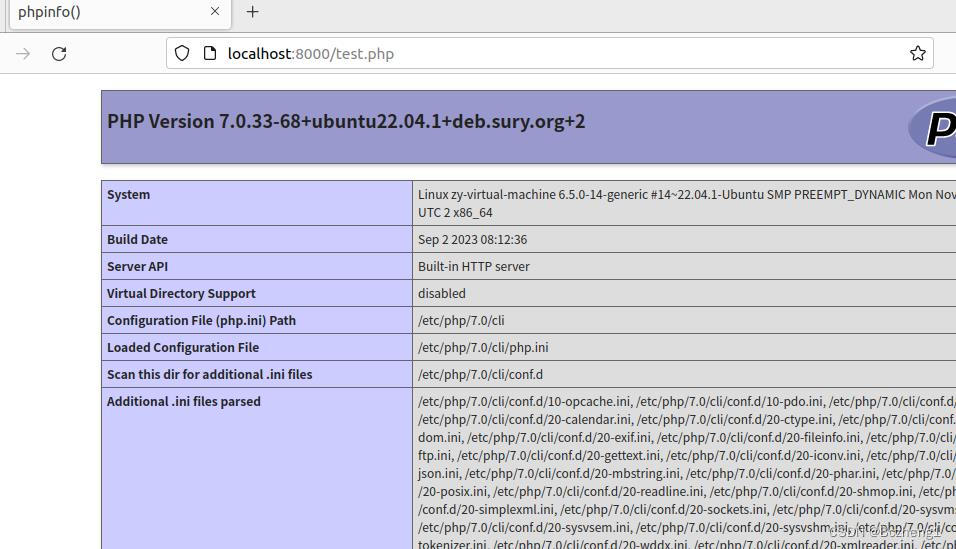Image resolution: width=956 pixels, height=549 pixels.
Task: Click the /etc/php/7.0/cli/php.ini value
Action: click(x=483, y=348)
